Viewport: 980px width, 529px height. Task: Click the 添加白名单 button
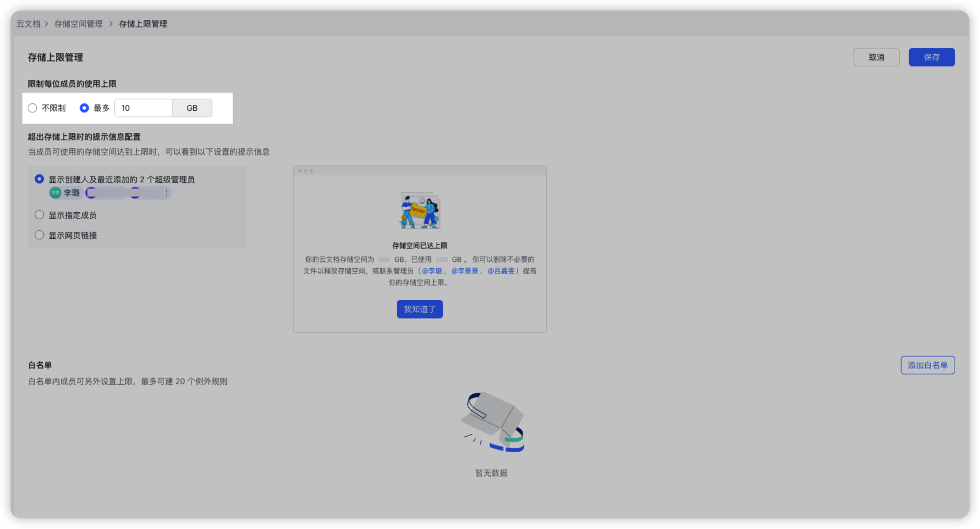coord(928,365)
